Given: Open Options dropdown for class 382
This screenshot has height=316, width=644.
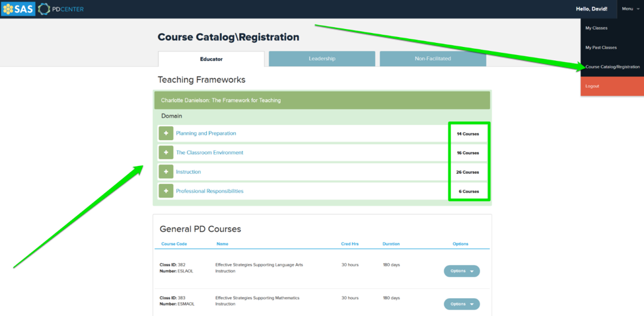Looking at the screenshot, I should tap(462, 271).
